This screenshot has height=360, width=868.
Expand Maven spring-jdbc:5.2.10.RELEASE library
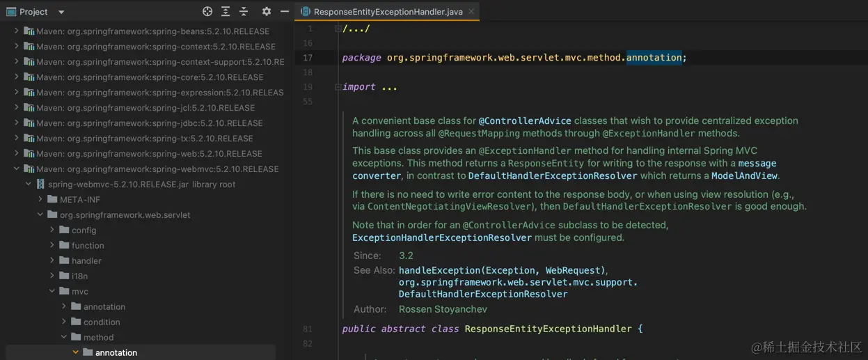[17, 123]
